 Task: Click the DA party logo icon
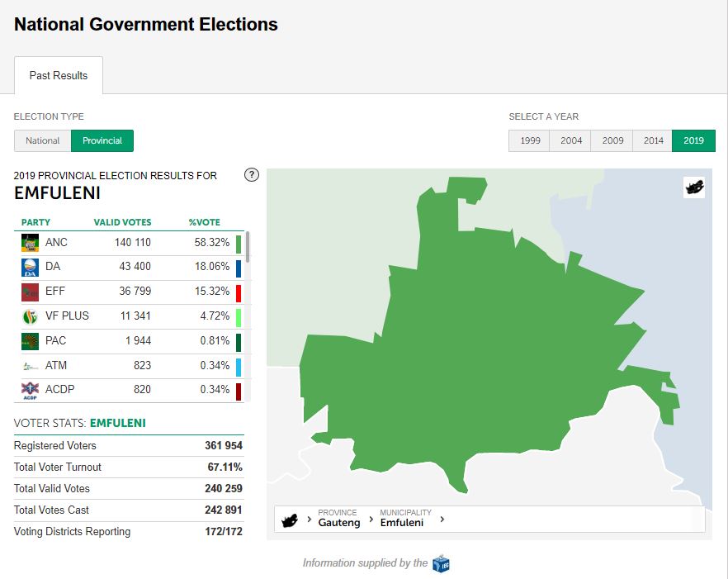[30, 268]
